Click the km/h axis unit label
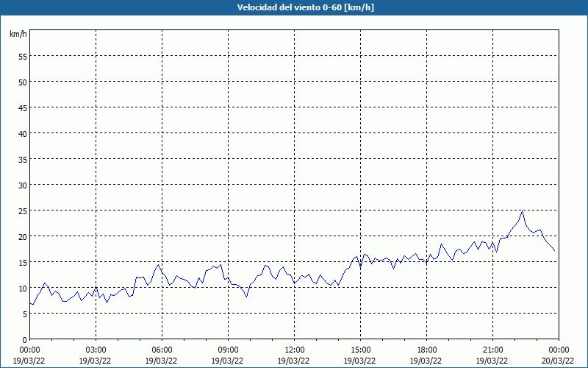The width and height of the screenshot is (588, 368). (x=18, y=34)
